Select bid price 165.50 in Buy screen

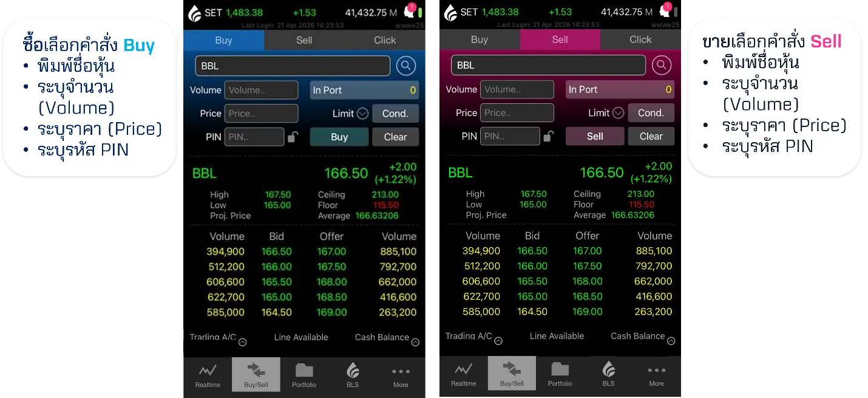(277, 282)
